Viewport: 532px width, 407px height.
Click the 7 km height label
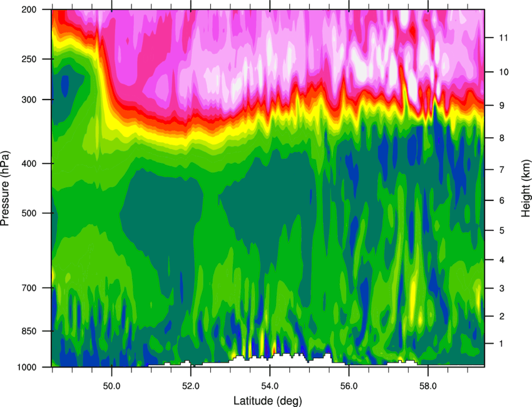(x=502, y=170)
